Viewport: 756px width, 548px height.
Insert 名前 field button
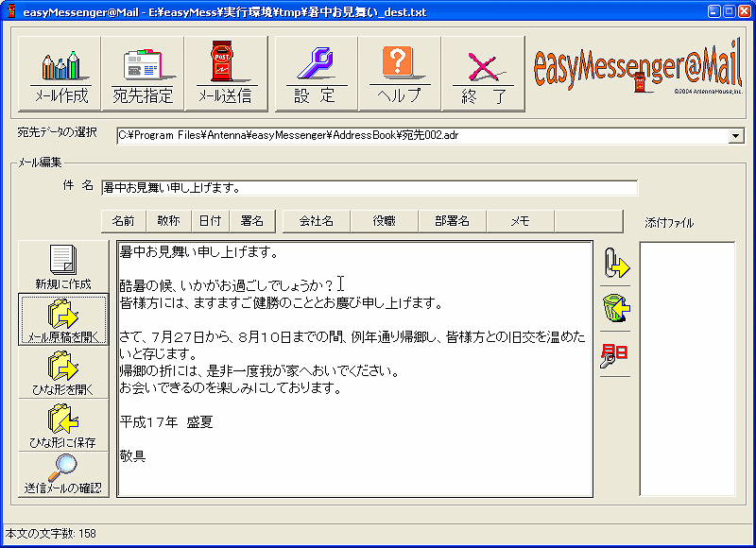click(124, 221)
